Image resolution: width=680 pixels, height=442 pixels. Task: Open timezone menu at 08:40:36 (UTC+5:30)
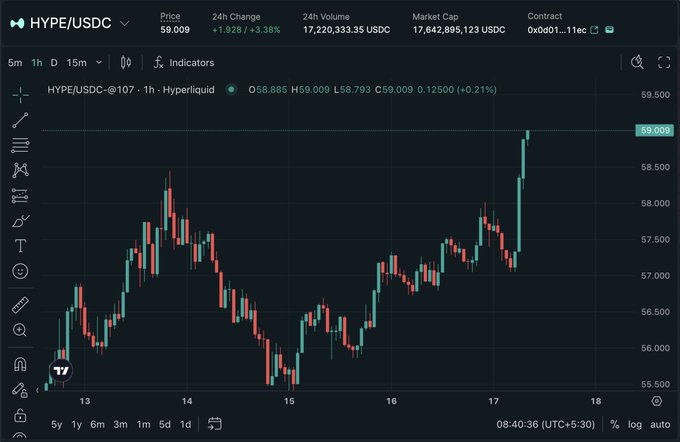(x=546, y=424)
